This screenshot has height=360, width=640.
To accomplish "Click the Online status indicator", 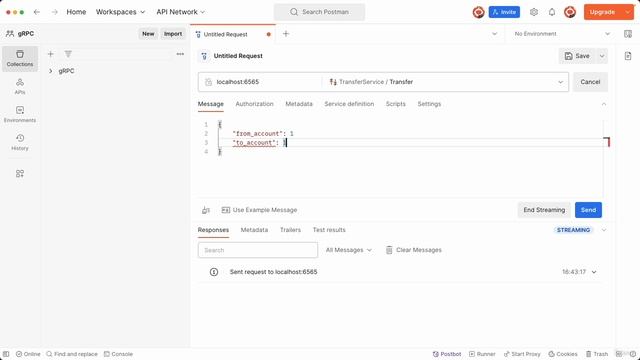I will pyautogui.click(x=28, y=354).
